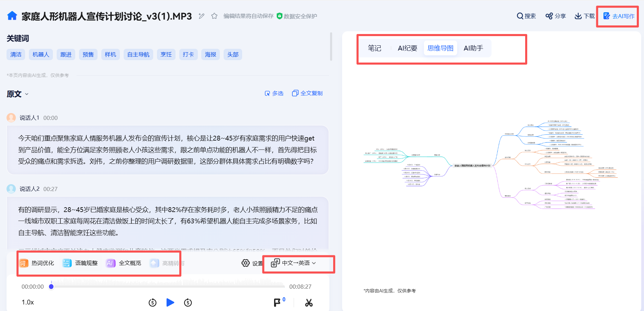The height and width of the screenshot is (311, 644).
Task: Toggle the 热词优化 feature
Action: click(x=37, y=263)
